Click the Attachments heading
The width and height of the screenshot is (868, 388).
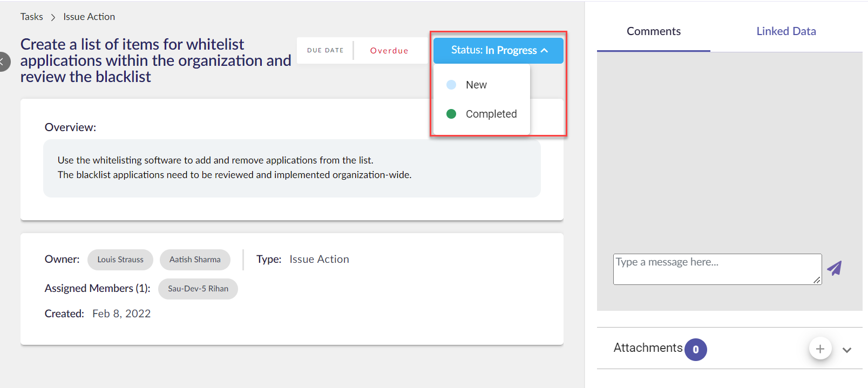click(x=648, y=348)
